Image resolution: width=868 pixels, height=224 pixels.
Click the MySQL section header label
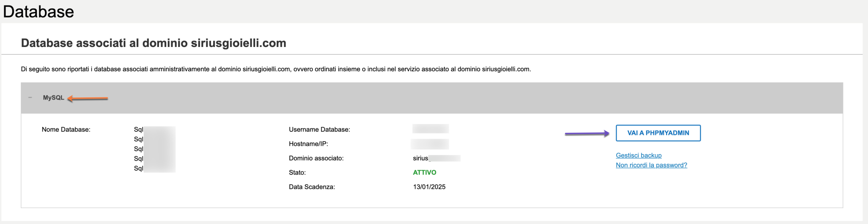click(x=53, y=98)
